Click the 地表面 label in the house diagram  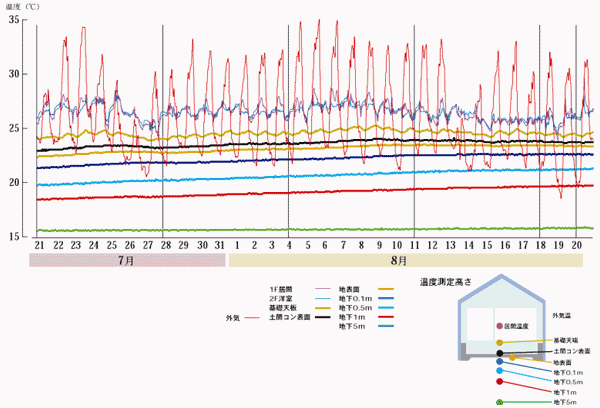(x=563, y=362)
